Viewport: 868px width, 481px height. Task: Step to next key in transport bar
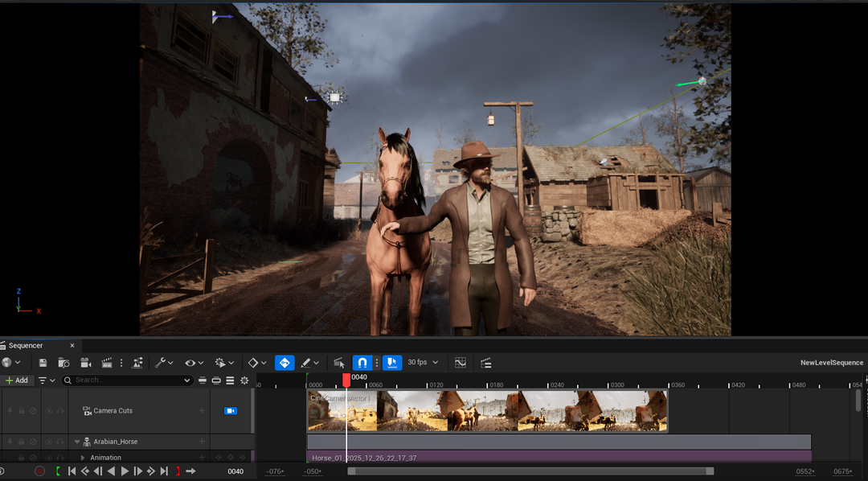(x=151, y=471)
